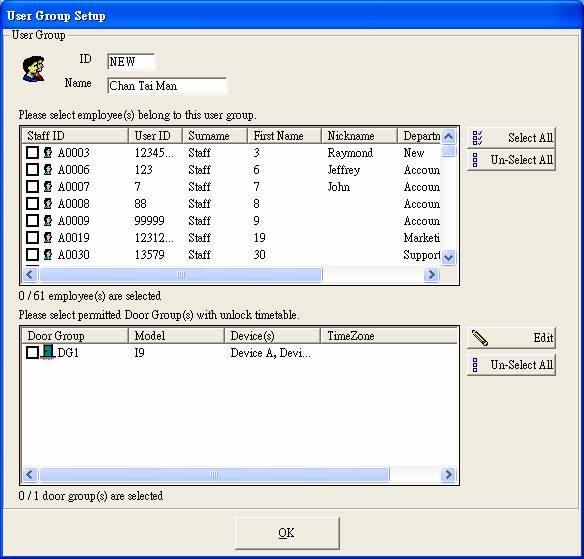This screenshot has width=584, height=559.
Task: Confirm with the OK button
Action: coord(287,533)
